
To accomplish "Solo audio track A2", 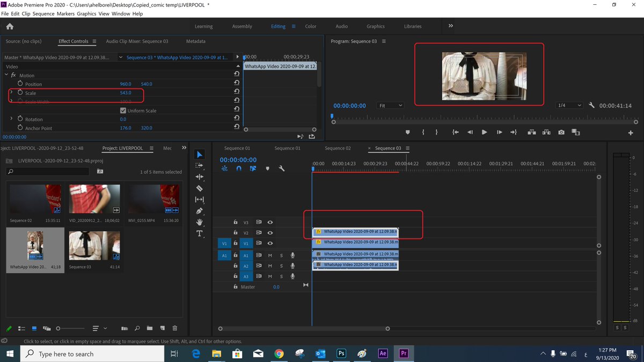I will click(x=281, y=266).
